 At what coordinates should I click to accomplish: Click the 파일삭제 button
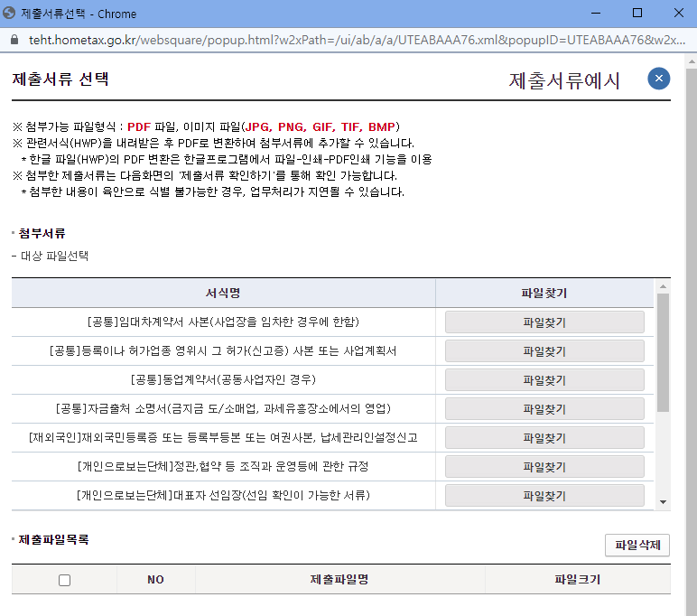pyautogui.click(x=637, y=545)
